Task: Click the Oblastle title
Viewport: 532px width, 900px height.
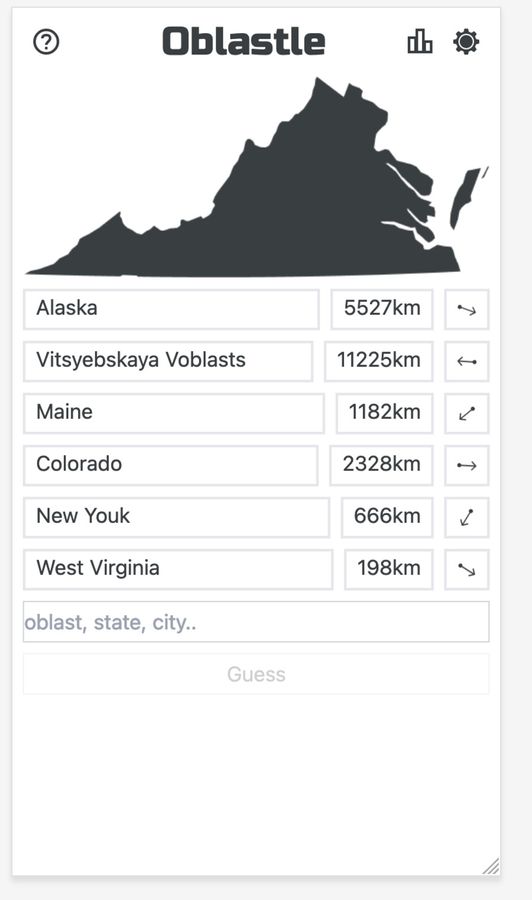Action: click(244, 41)
